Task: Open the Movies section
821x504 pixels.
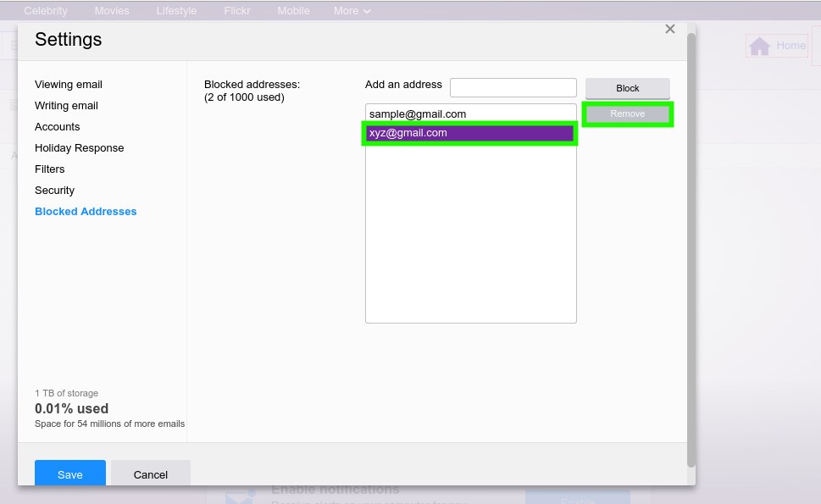Action: click(x=111, y=10)
